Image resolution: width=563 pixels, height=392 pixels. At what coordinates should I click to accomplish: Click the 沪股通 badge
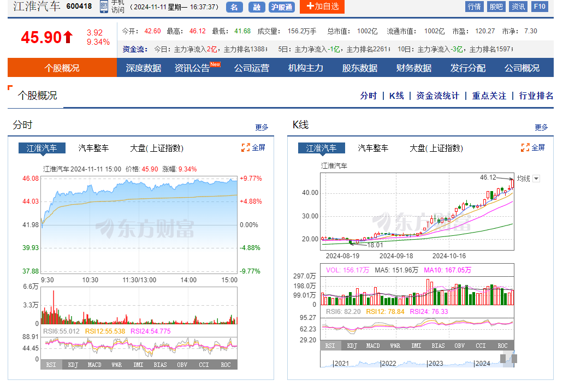(x=282, y=7)
